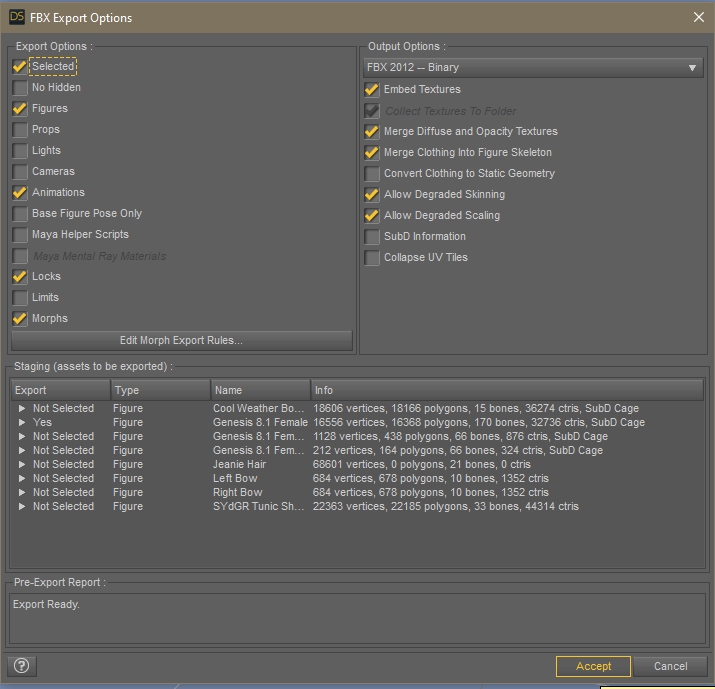Enable Props export checkbox
Screen dimensions: 715x689
coord(20,130)
